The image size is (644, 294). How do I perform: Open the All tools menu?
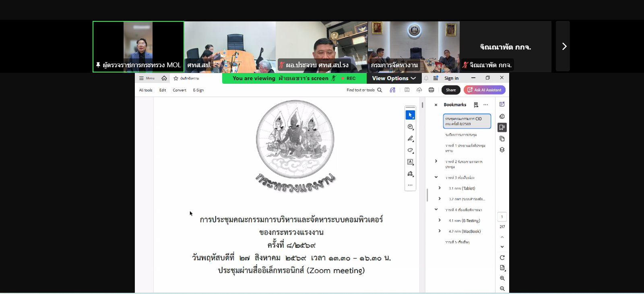click(146, 90)
